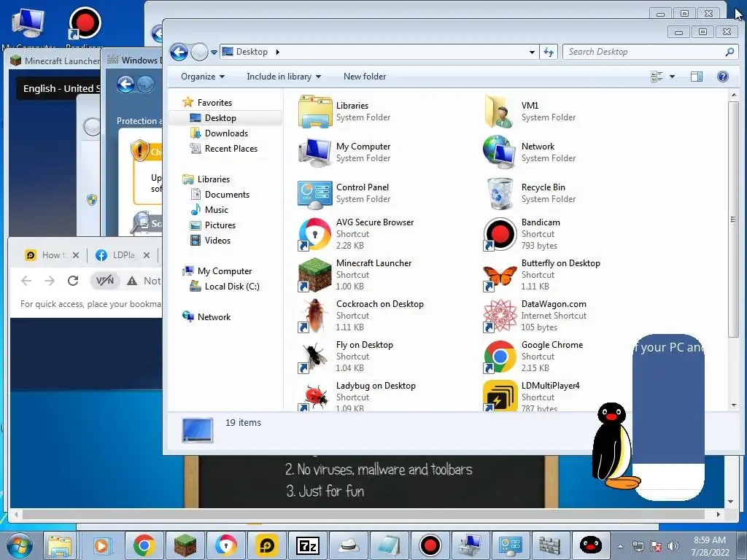Select the Ladybug on Desktop shortcut icon
This screenshot has height=560, width=747.
[x=315, y=397]
